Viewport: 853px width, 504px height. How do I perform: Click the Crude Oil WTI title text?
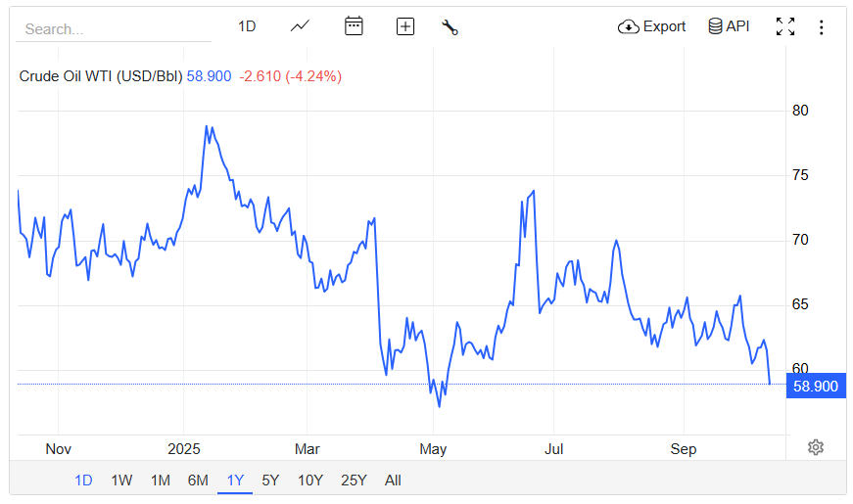coord(100,76)
